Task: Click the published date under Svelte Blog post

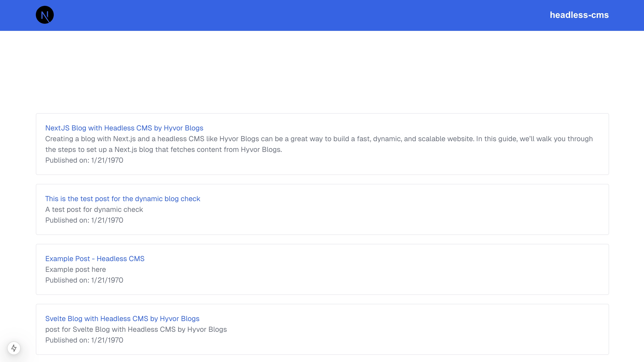Action: coord(84,340)
